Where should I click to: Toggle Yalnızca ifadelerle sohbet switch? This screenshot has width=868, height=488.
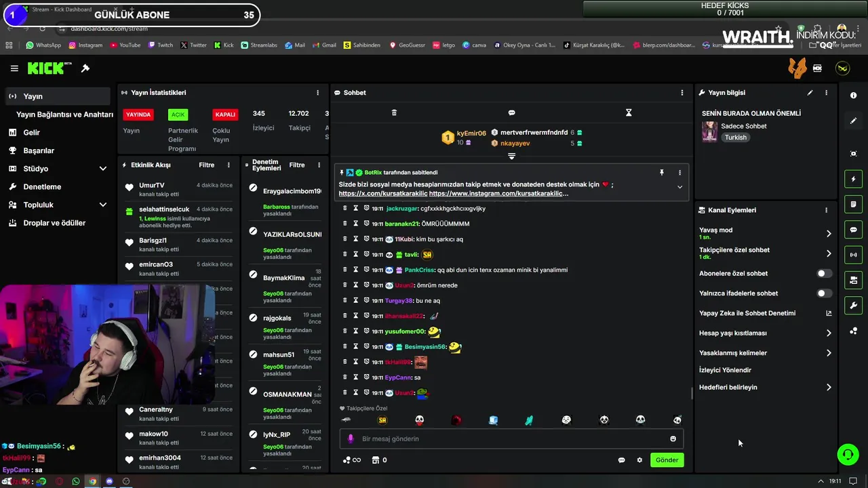point(824,293)
